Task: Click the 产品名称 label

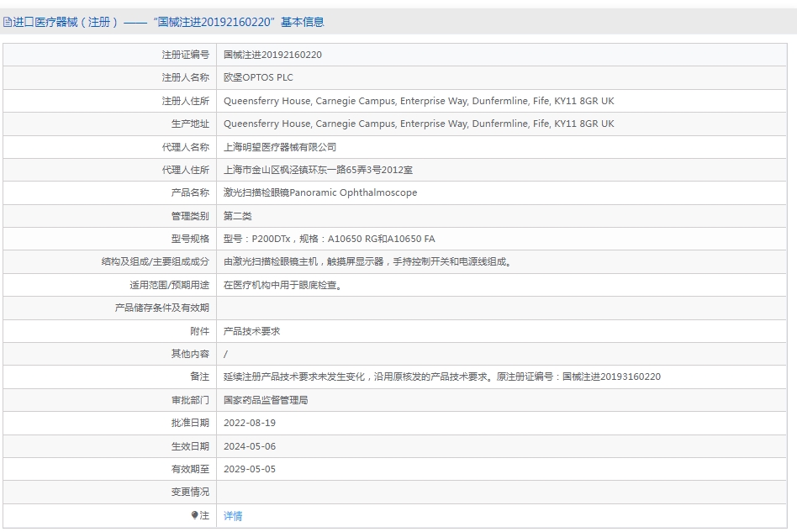Action: (190, 192)
